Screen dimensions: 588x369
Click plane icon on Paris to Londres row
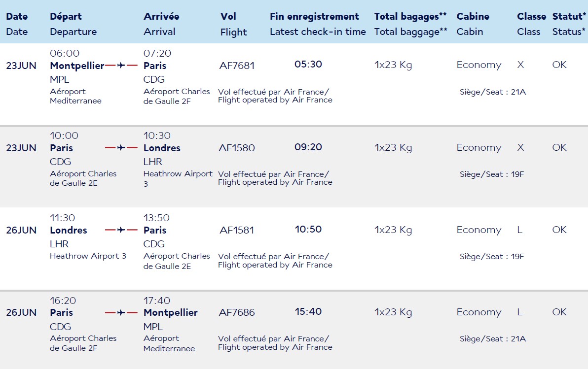tap(121, 148)
